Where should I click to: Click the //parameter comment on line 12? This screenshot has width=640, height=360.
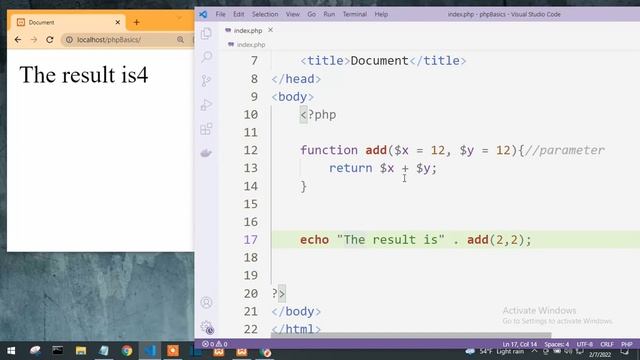[x=565, y=150]
